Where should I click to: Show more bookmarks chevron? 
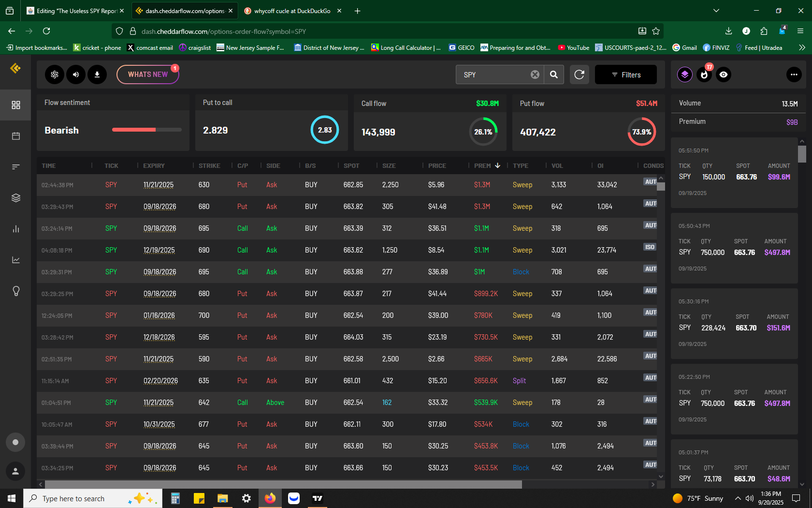[802, 47]
